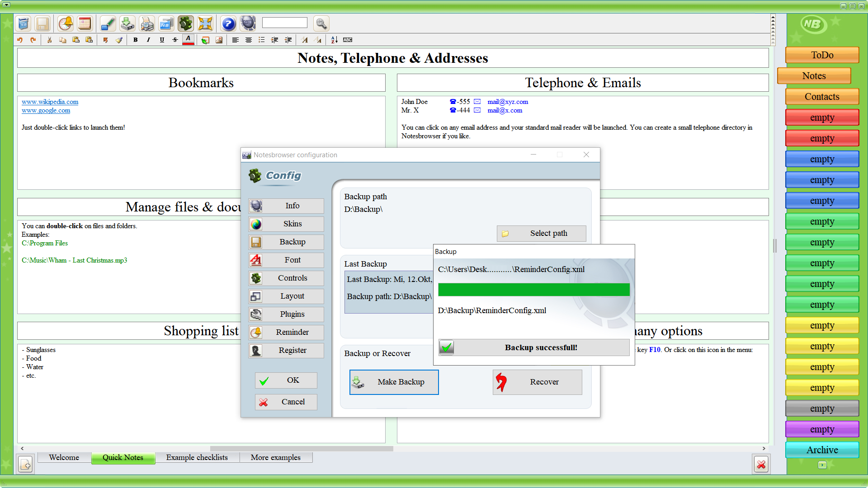868x488 pixels.
Task: Switch to the Welcome tab
Action: tap(64, 457)
